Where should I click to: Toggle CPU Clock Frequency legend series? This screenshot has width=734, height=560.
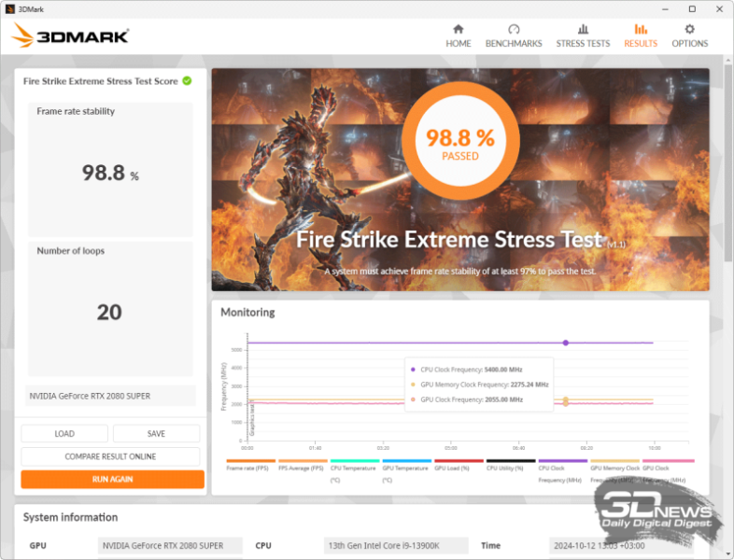(563, 461)
